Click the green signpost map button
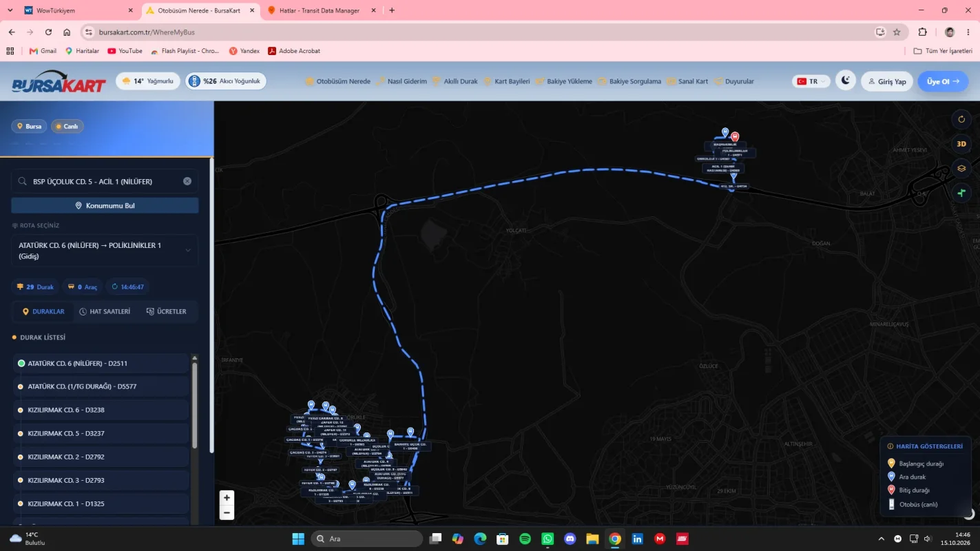 961,193
